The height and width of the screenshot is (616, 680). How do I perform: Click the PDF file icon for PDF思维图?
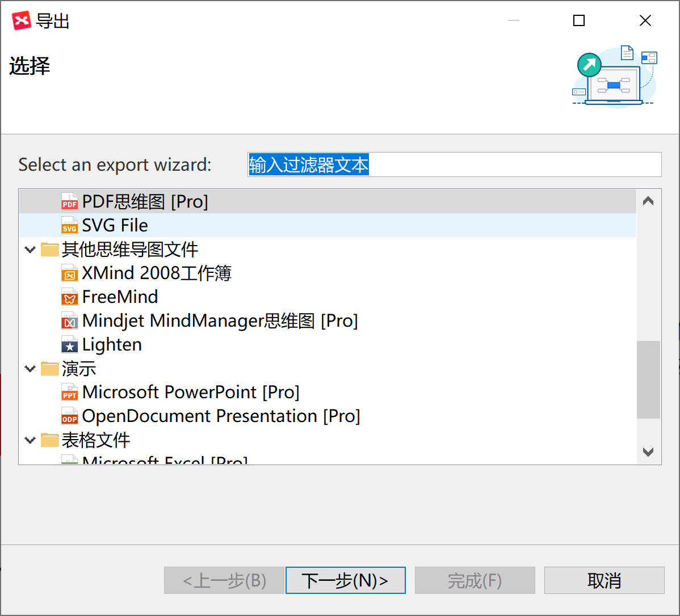coord(69,201)
